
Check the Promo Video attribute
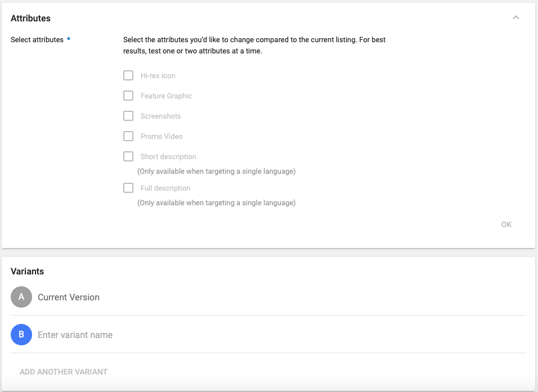point(128,136)
